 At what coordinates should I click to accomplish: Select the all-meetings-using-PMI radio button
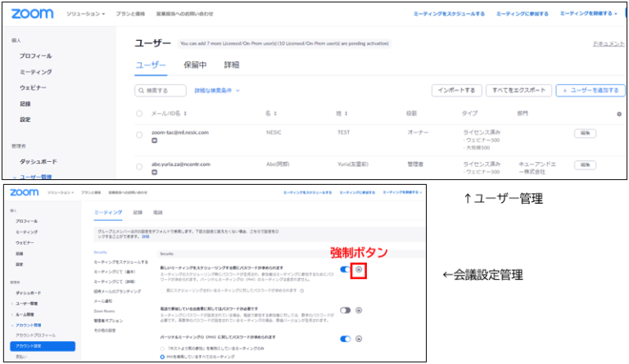tap(161, 355)
